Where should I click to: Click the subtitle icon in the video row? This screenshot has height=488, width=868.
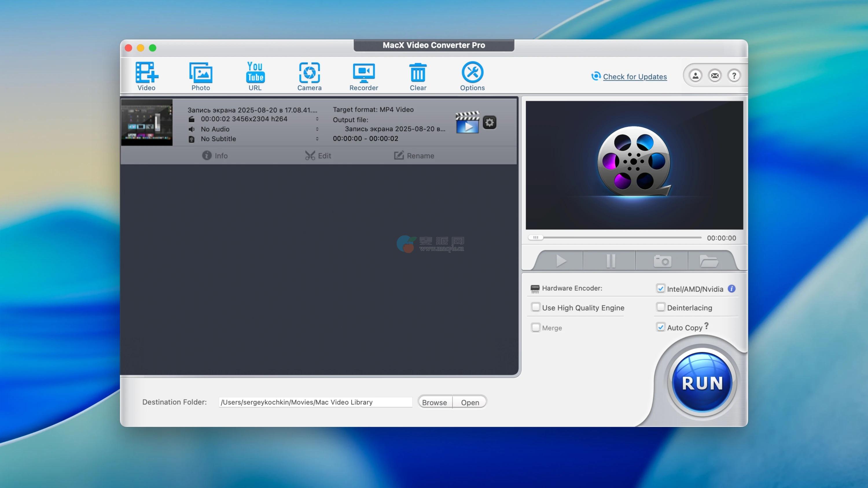point(191,139)
